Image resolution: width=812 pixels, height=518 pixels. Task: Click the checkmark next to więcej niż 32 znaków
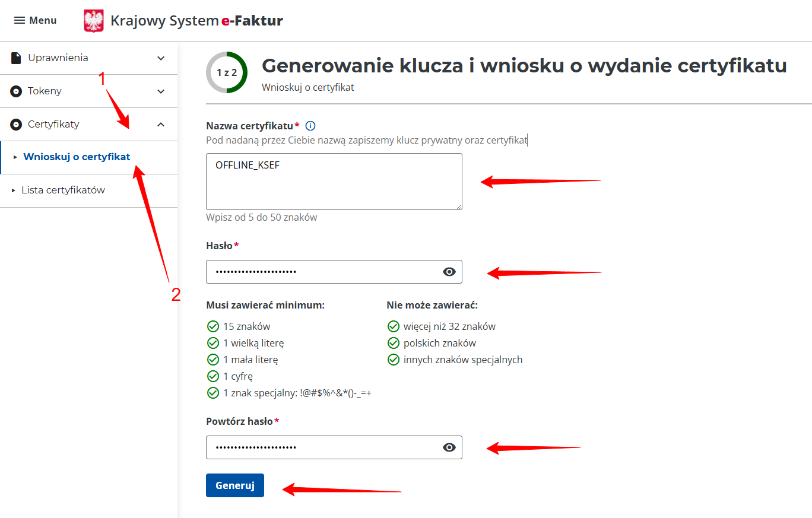coord(393,326)
